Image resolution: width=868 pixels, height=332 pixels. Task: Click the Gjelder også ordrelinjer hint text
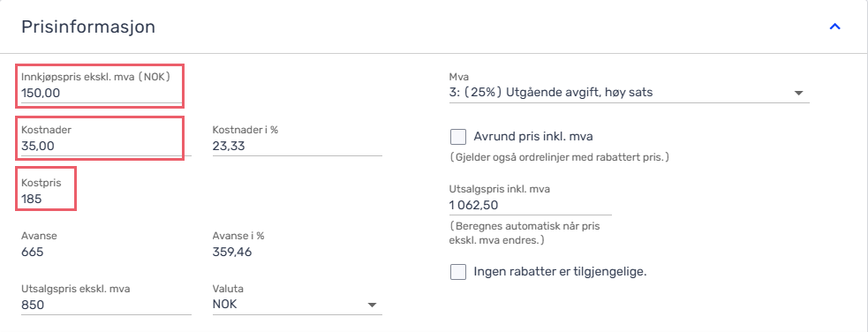[560, 158]
